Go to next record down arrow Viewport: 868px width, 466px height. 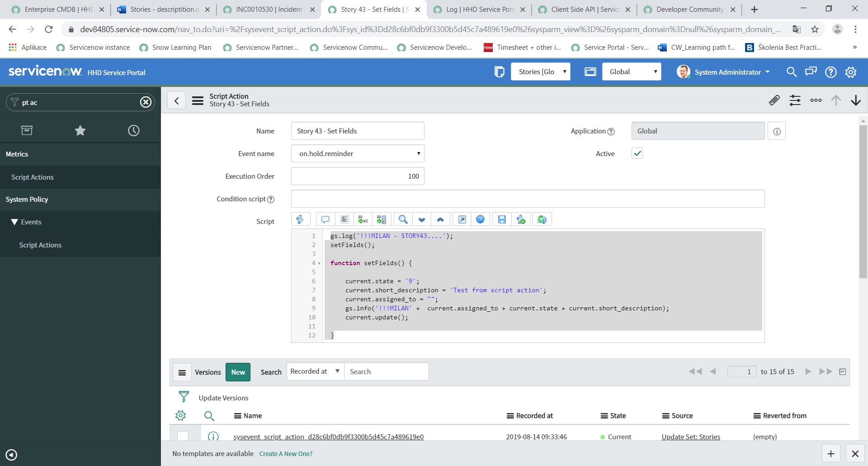(856, 100)
